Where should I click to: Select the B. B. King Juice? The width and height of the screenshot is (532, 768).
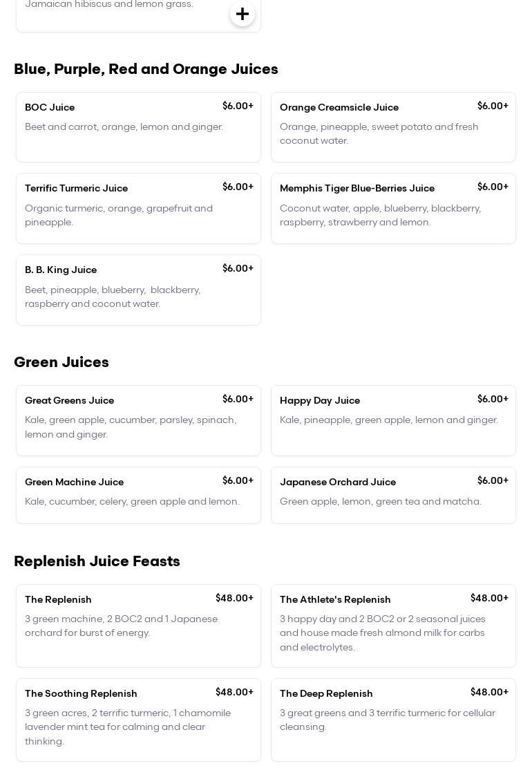[x=138, y=290]
